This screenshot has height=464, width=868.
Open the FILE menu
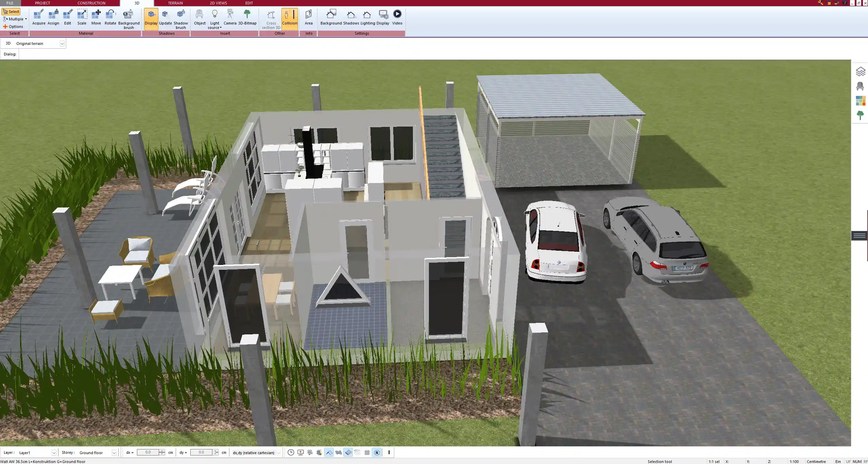point(10,3)
